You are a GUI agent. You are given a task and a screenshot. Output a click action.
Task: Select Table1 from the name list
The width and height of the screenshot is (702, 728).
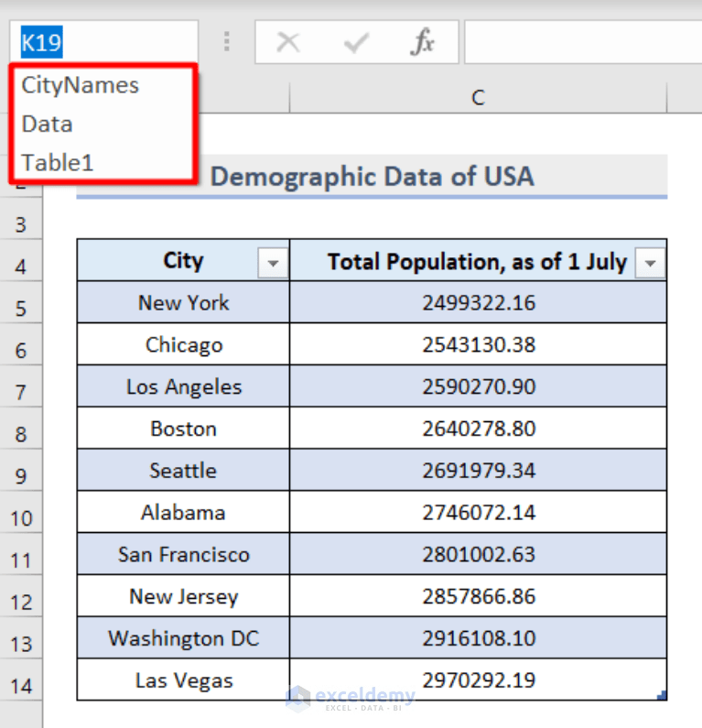click(x=58, y=163)
